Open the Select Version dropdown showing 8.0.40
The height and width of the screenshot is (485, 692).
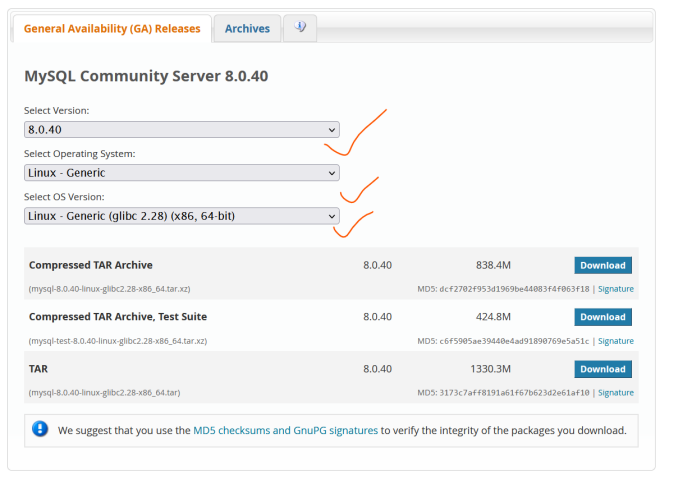(x=182, y=130)
